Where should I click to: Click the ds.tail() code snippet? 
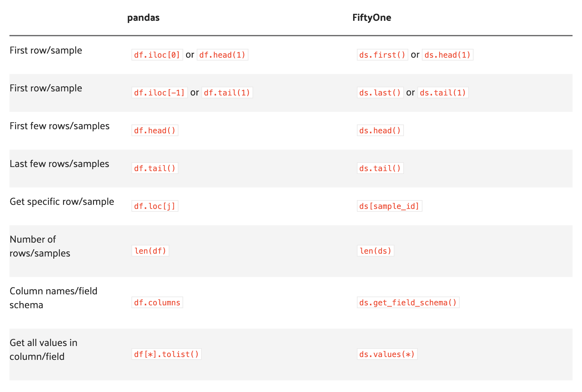click(x=380, y=168)
